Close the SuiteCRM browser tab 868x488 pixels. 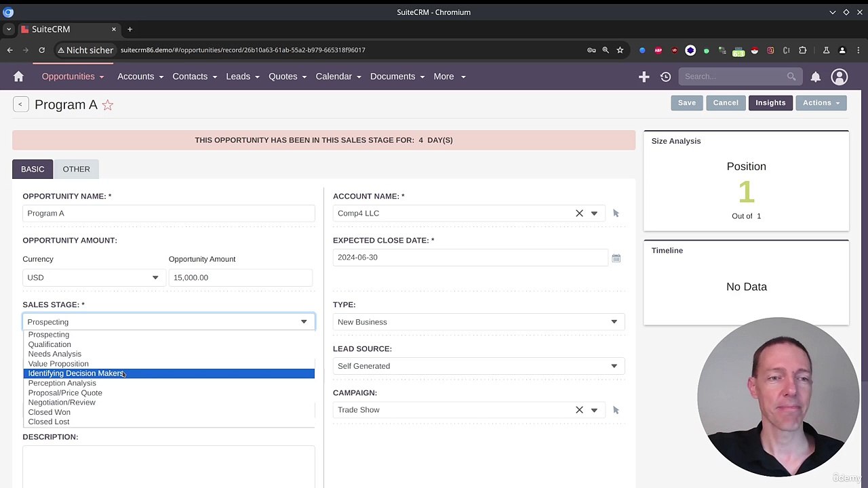[x=114, y=29]
